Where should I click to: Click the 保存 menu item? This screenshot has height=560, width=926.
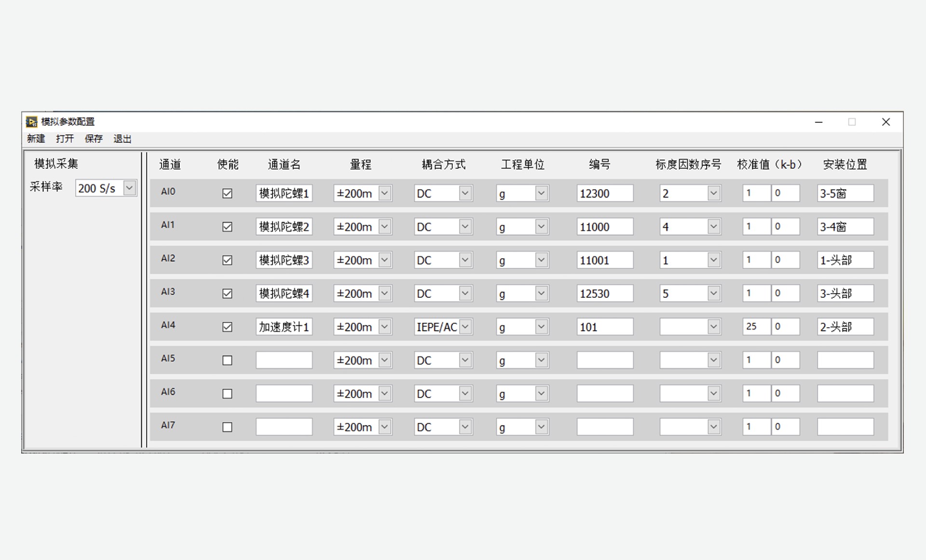coord(94,139)
